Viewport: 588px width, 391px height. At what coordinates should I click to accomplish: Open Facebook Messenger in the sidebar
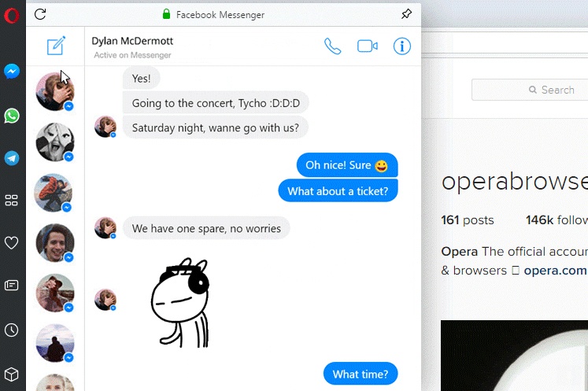tap(12, 72)
